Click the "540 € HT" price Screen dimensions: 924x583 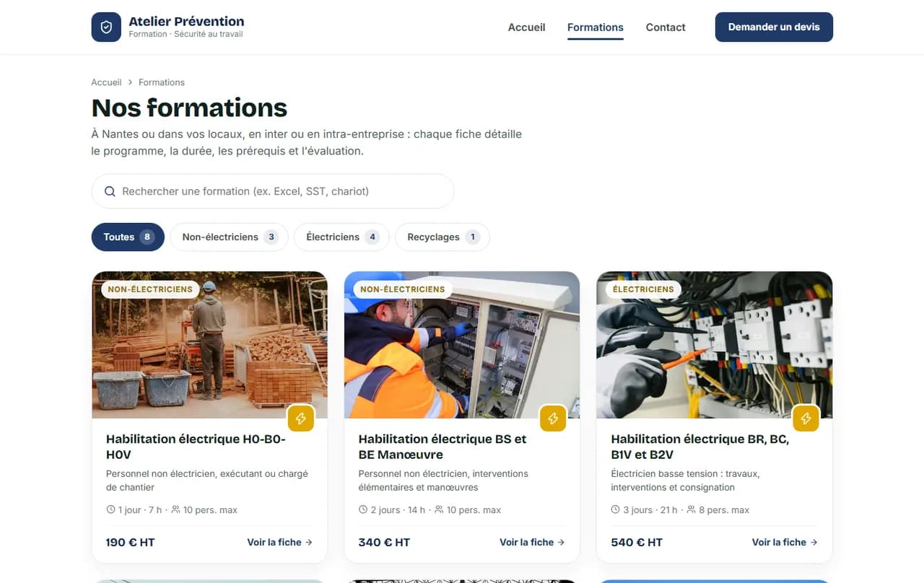pos(637,543)
